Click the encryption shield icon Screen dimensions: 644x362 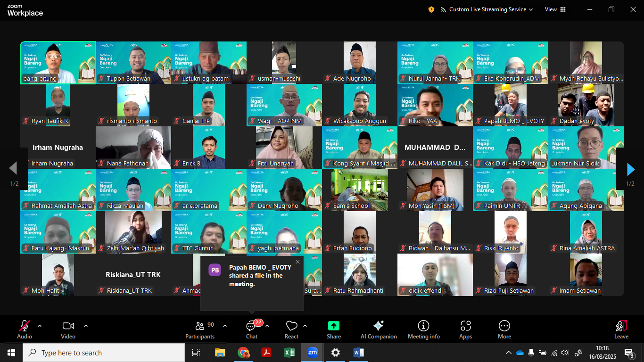click(431, 9)
